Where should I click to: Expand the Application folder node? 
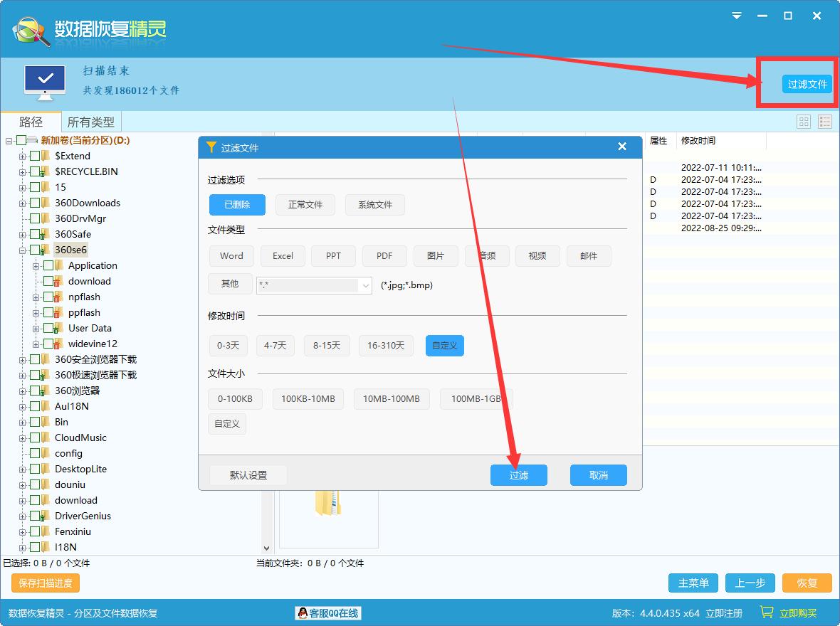(x=35, y=265)
